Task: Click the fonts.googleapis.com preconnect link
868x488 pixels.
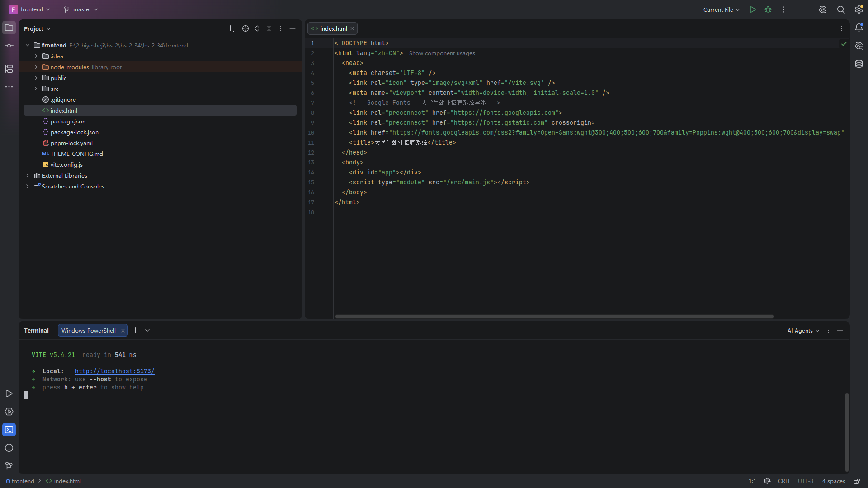Action: 504,113
